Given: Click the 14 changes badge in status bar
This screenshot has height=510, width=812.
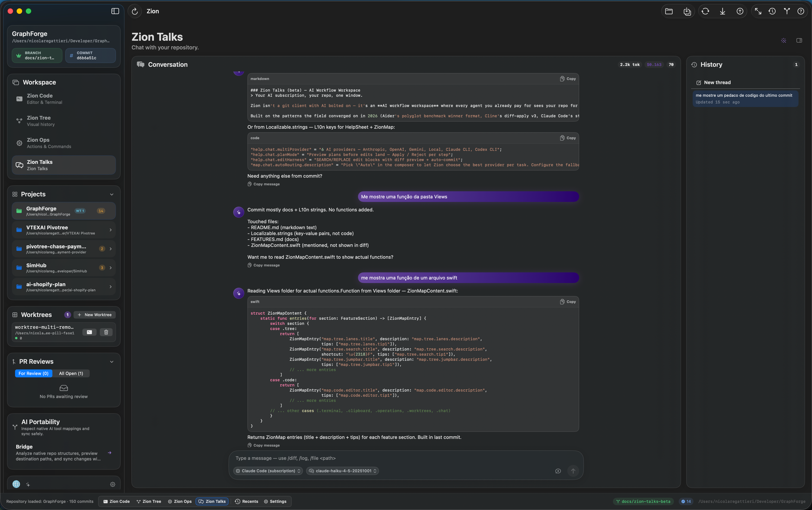Looking at the screenshot, I should (x=686, y=501).
